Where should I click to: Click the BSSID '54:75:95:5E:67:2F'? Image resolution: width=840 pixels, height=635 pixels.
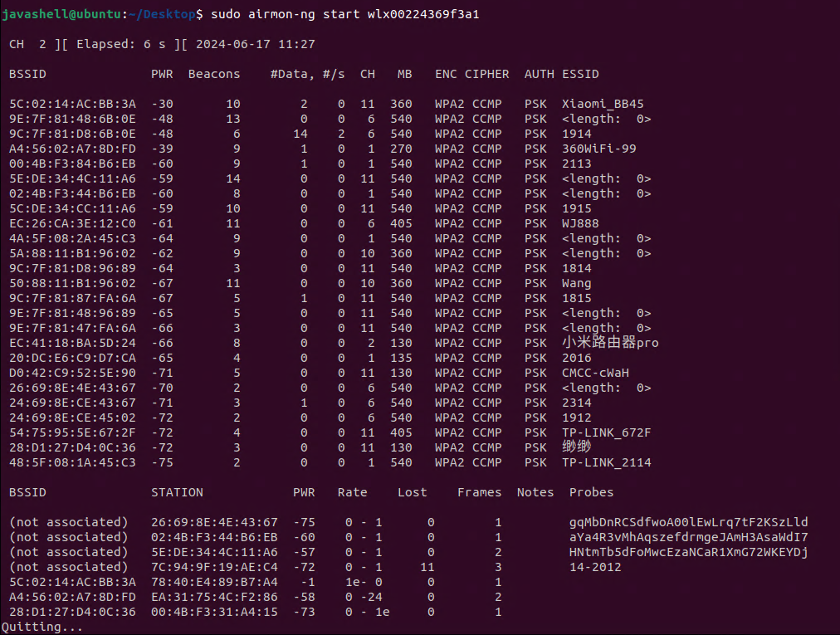tap(72, 433)
